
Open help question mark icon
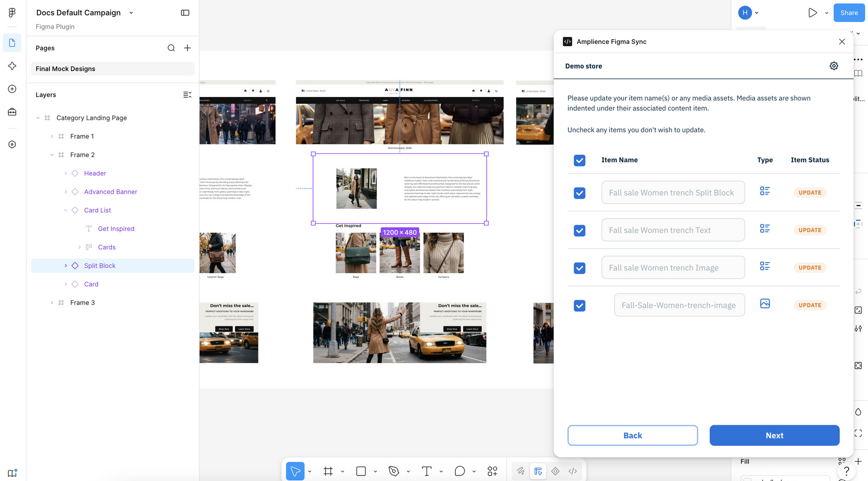[x=846, y=471]
